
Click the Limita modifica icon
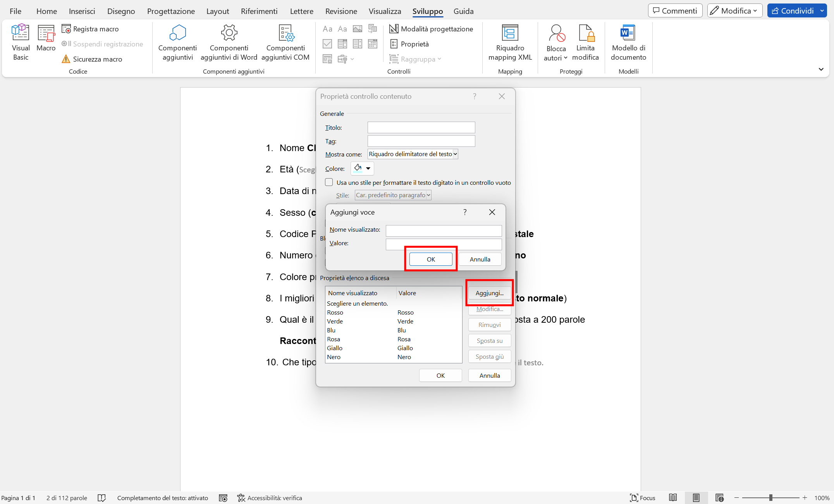pos(585,34)
